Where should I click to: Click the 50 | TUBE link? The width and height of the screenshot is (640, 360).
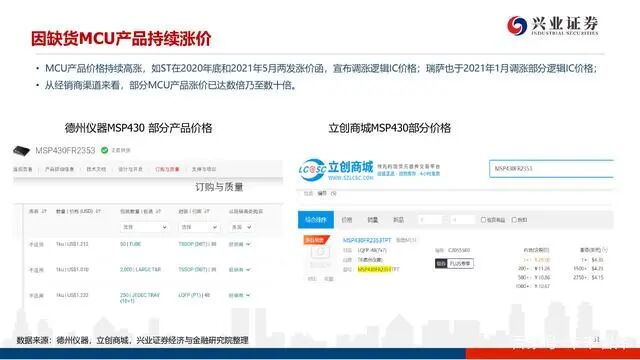coord(130,244)
